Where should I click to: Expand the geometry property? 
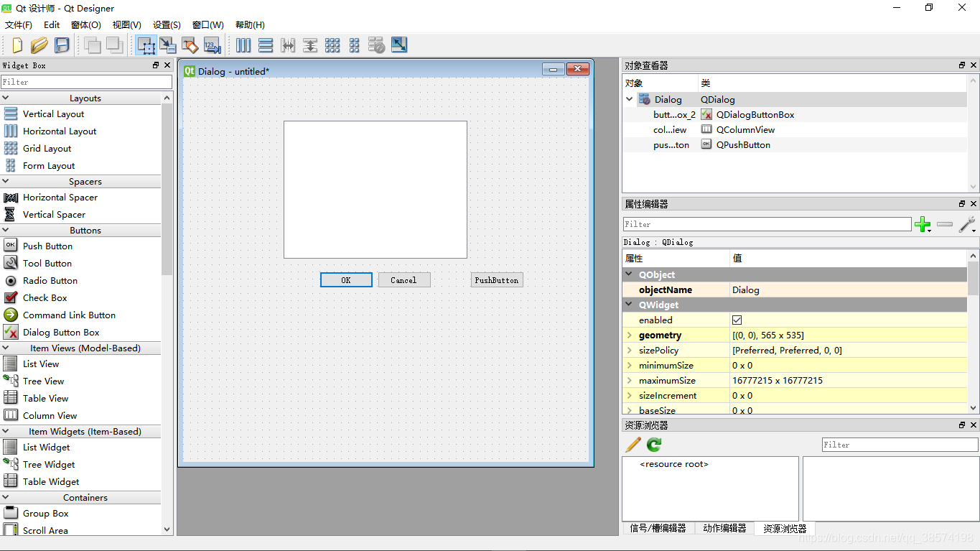pyautogui.click(x=630, y=335)
